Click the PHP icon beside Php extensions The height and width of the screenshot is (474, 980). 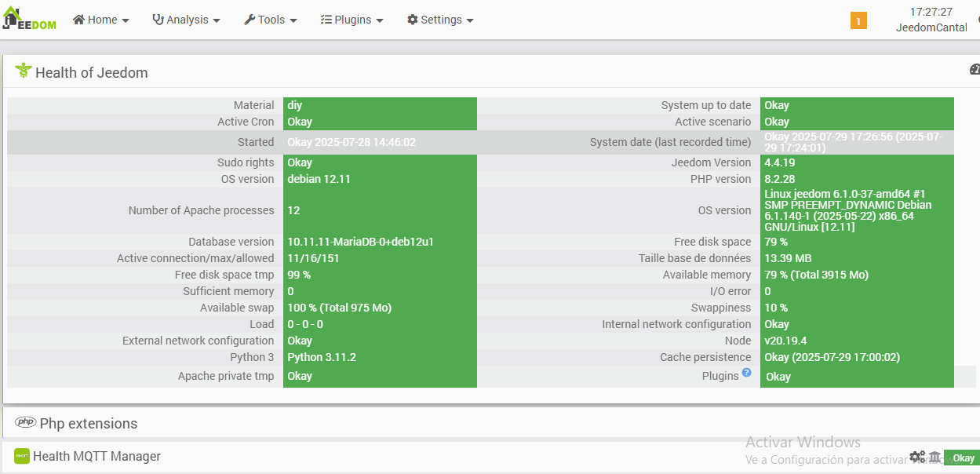tap(26, 422)
